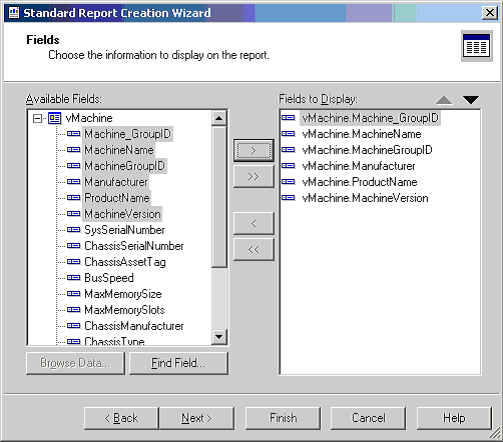The height and width of the screenshot is (442, 503).
Task: Click field icon beside ChassisAssetTag
Action: click(x=73, y=262)
